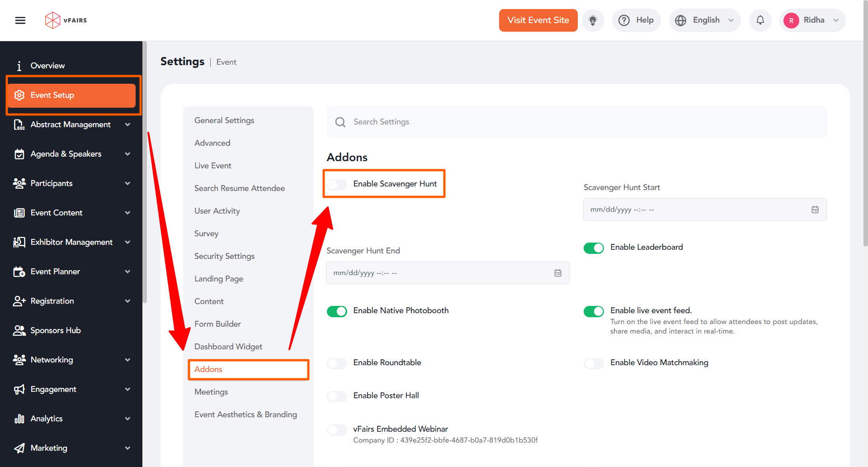
Task: Go to General Settings section
Action: point(224,120)
